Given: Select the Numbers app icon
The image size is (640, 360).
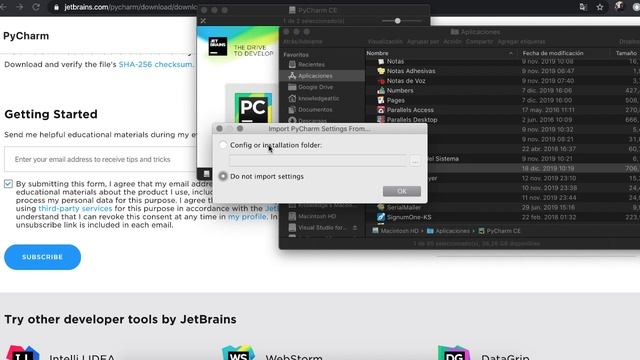Looking at the screenshot, I should tap(381, 91).
